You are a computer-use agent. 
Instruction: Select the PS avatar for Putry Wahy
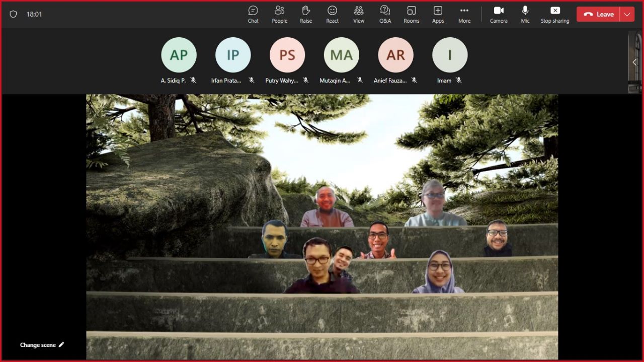click(x=287, y=55)
